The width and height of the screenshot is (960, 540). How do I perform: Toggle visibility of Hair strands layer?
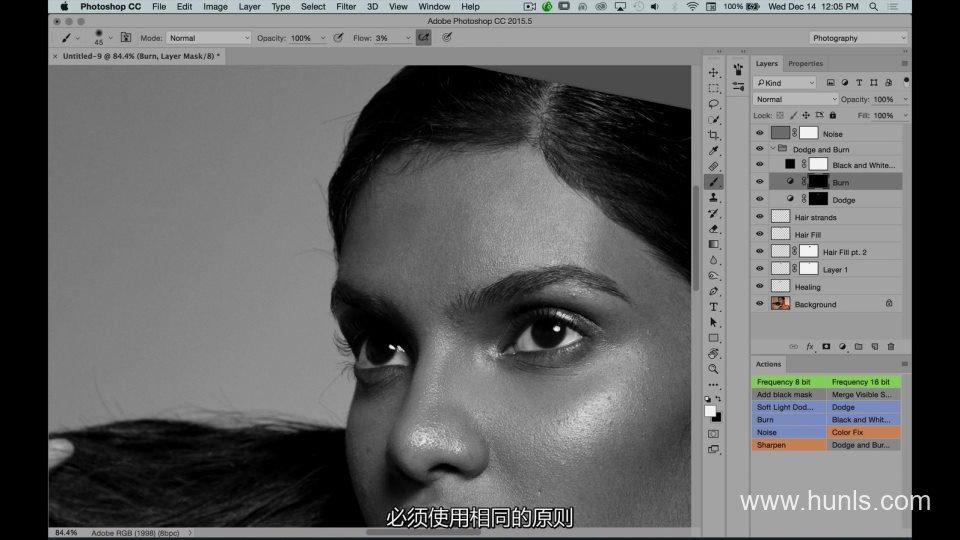[760, 217]
